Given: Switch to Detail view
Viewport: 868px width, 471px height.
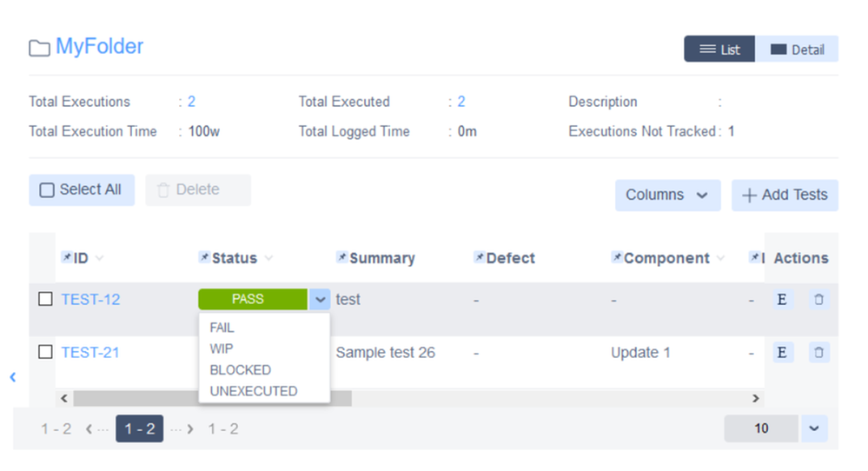Looking at the screenshot, I should coord(797,50).
